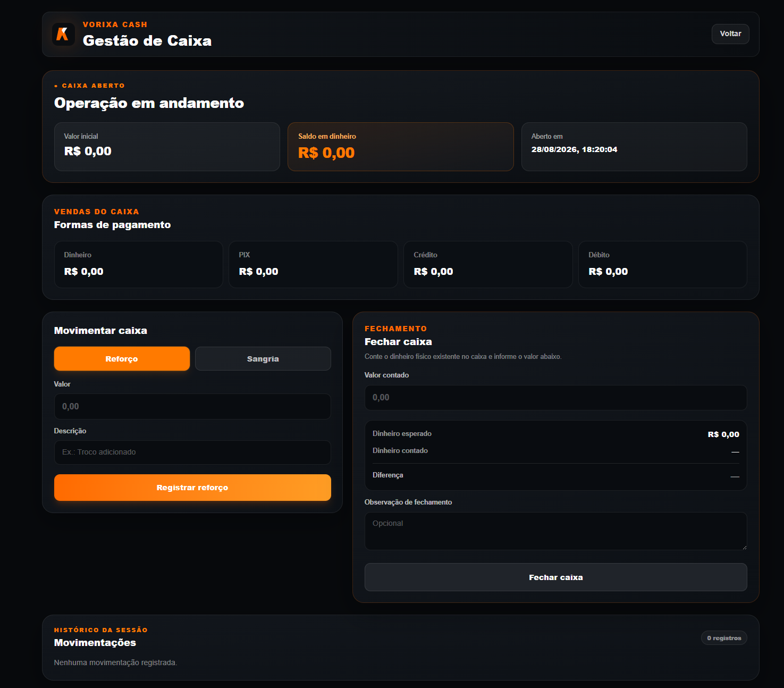The image size is (784, 688).
Task: Focus the Valor contado input field
Action: [x=556, y=398]
